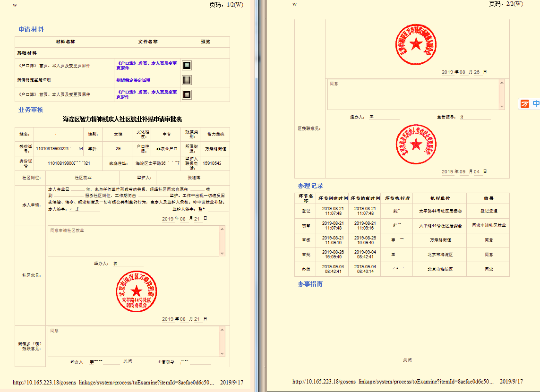Click the purple 病情稳定鉴定证明 file link

point(133,80)
